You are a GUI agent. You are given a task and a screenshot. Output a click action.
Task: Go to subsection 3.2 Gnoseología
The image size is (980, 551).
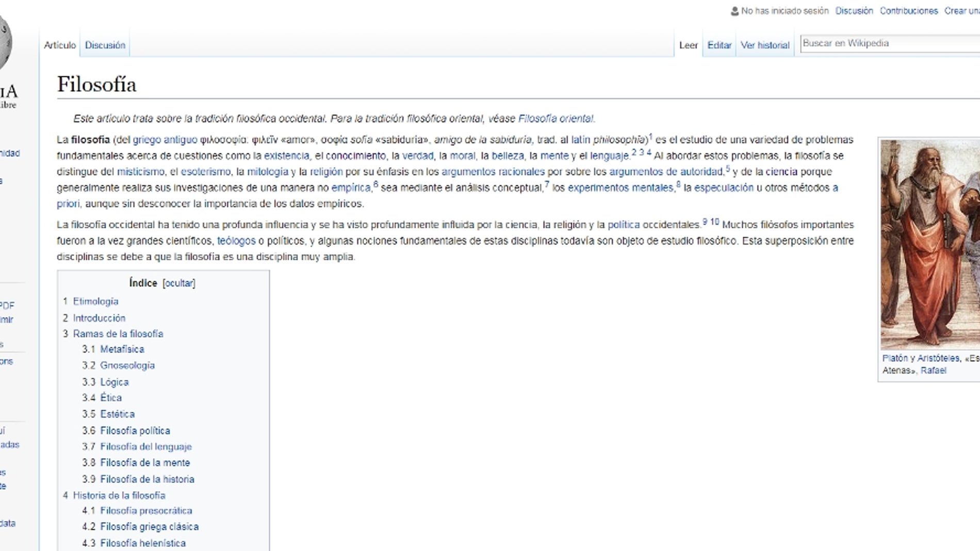(x=118, y=365)
